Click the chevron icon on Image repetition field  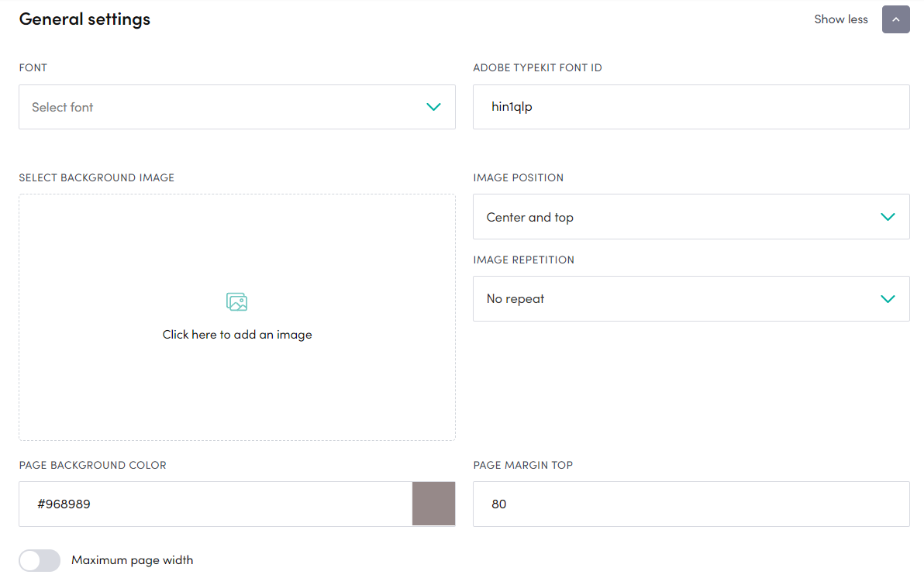pyautogui.click(x=888, y=298)
